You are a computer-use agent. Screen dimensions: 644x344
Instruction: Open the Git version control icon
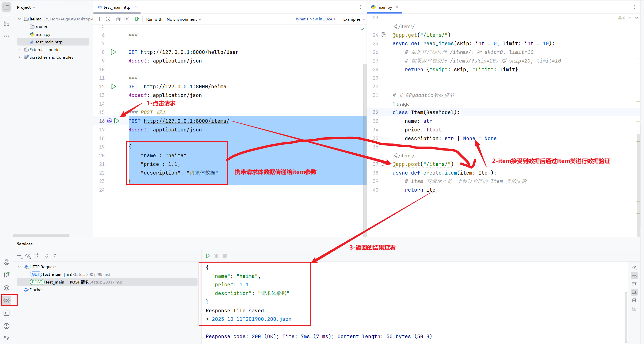pos(7,339)
